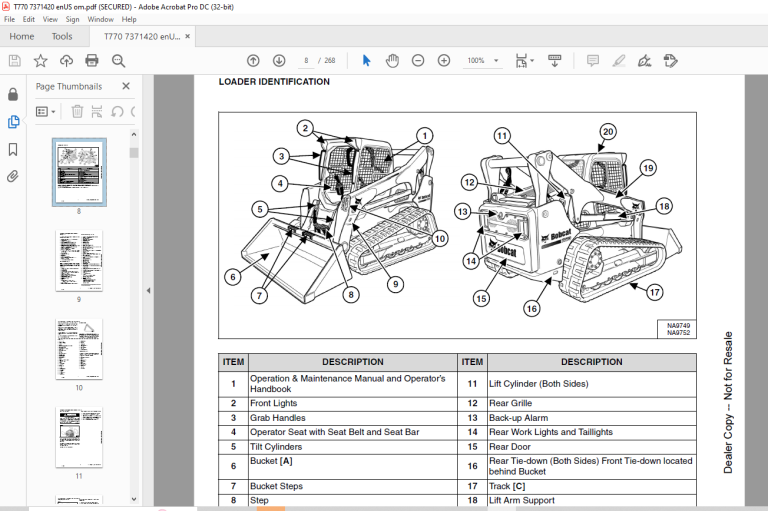Switch to the Tools tab
This screenshot has height=511, width=768.
62,37
